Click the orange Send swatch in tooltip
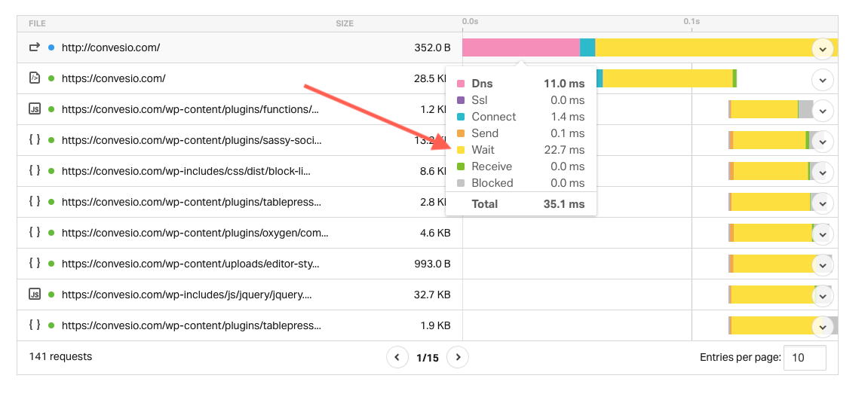868x409 pixels. pyautogui.click(x=461, y=134)
